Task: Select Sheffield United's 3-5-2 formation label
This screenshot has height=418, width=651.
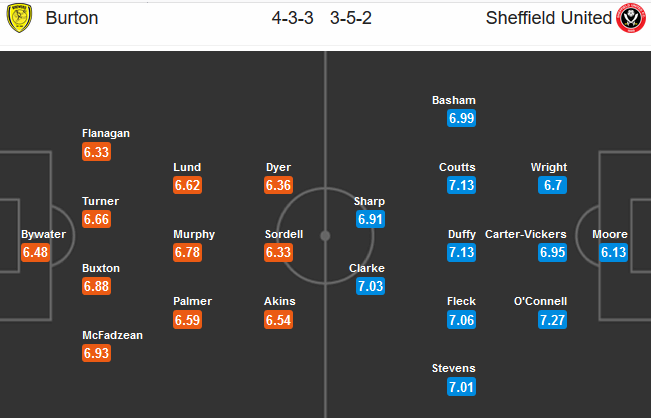Action: coord(349,18)
